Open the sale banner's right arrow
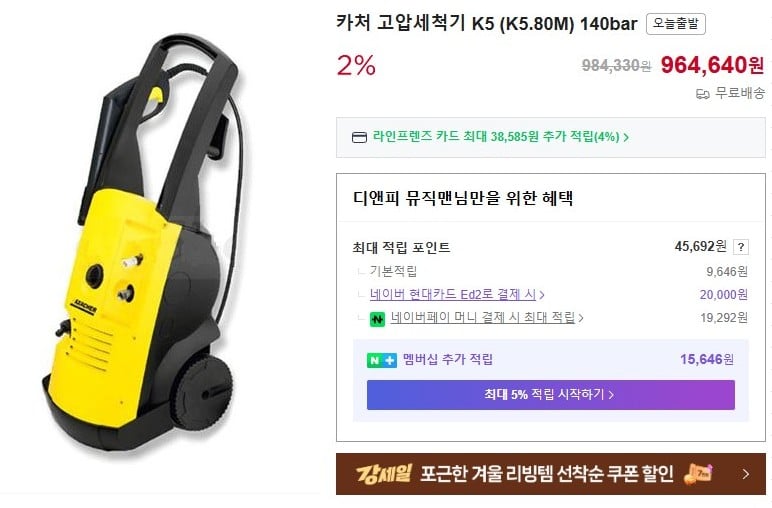Screen dimensions: 772x508 [x=746, y=474]
